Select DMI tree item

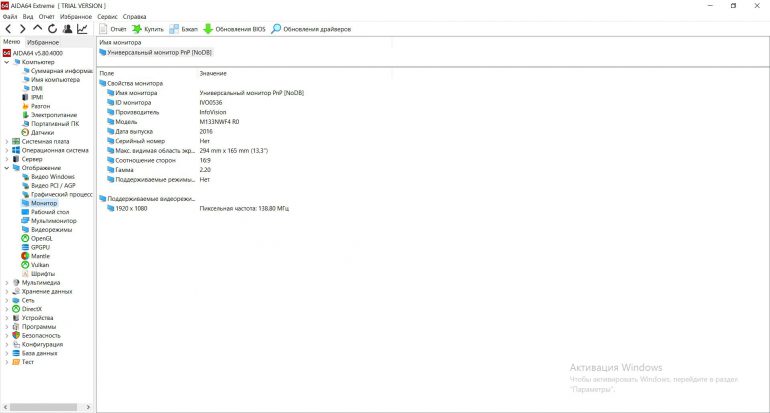32,88
